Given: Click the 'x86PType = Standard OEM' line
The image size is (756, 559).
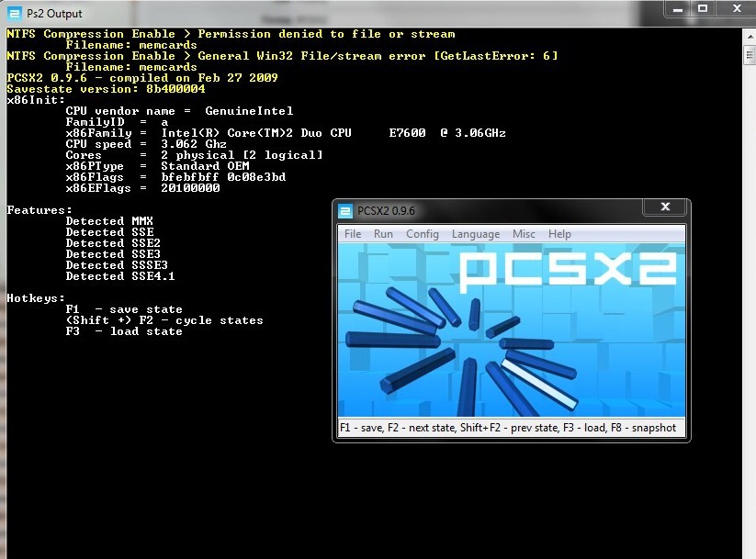Looking at the screenshot, I should click(x=158, y=166).
